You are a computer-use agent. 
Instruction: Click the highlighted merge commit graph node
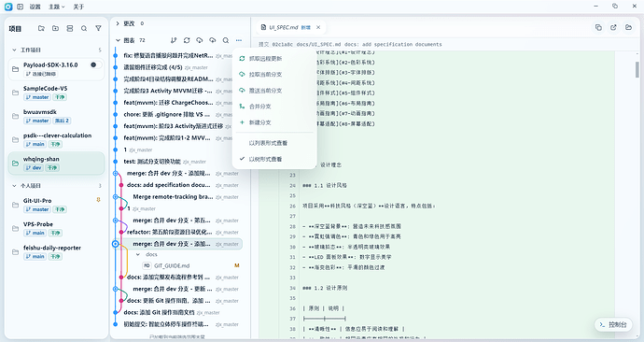click(x=116, y=244)
